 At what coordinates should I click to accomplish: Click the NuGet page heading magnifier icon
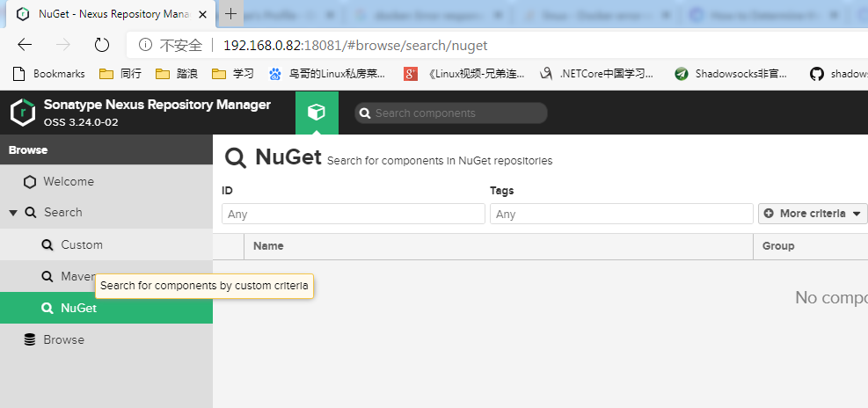(x=236, y=158)
